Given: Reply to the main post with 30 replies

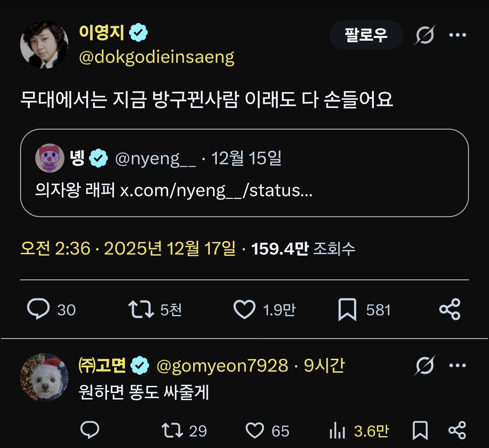Looking at the screenshot, I should coord(38,309).
